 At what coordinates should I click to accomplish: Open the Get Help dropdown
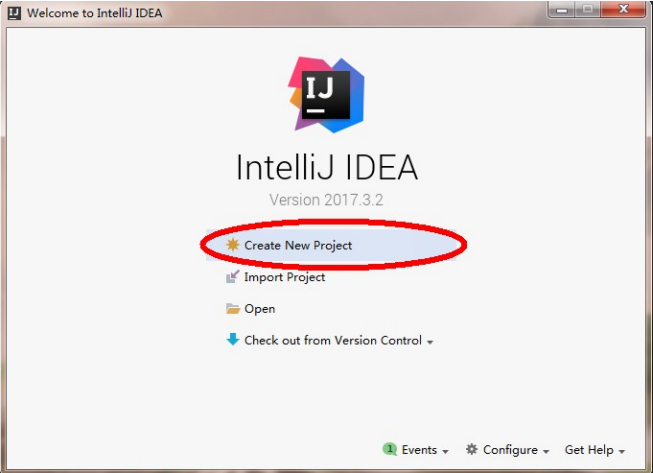tap(595, 450)
